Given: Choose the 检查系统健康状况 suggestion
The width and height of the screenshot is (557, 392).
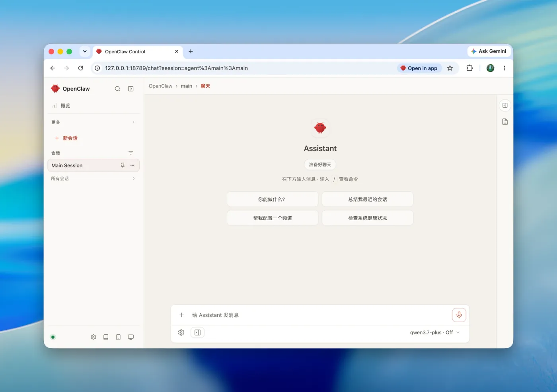Looking at the screenshot, I should [x=368, y=218].
